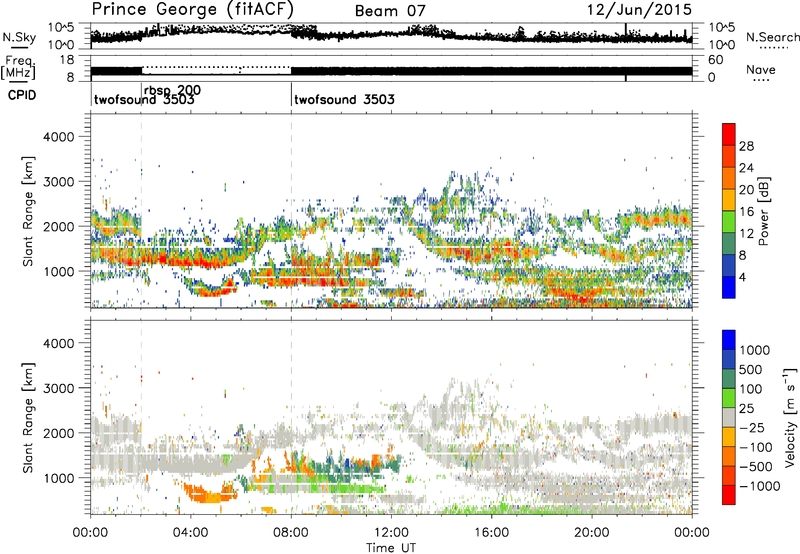
Task: Click the '16:00' time axis tick label
Action: [x=491, y=533]
